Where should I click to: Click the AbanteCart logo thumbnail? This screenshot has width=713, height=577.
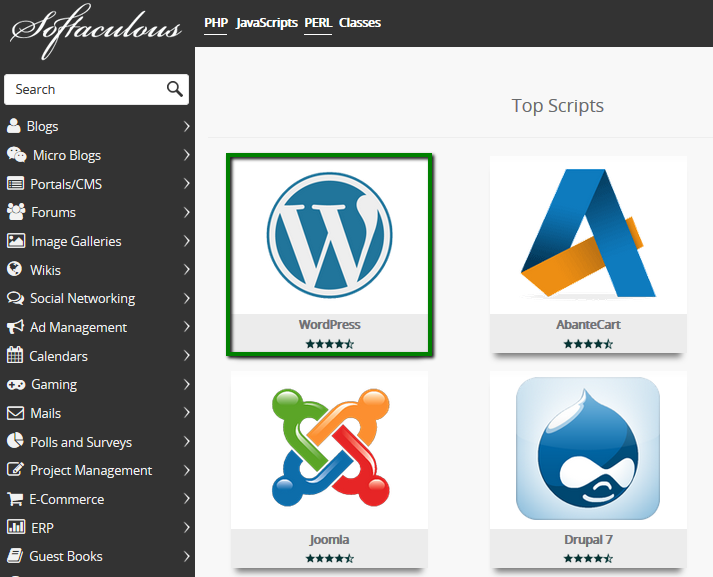click(588, 234)
